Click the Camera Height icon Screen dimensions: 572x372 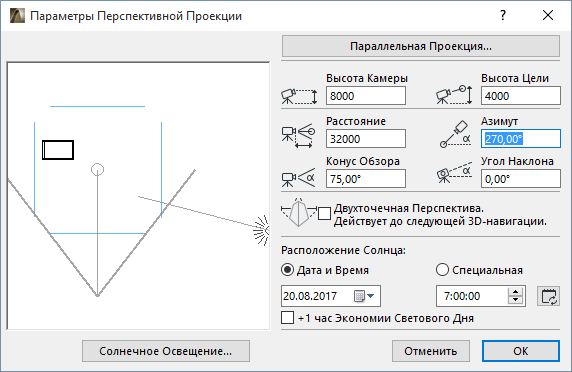click(x=299, y=96)
